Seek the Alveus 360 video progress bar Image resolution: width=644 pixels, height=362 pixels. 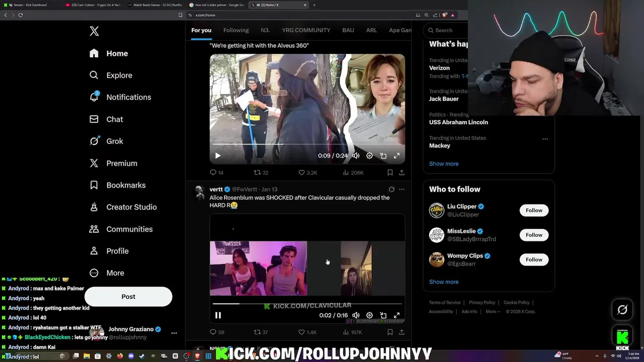pyautogui.click(x=307, y=144)
